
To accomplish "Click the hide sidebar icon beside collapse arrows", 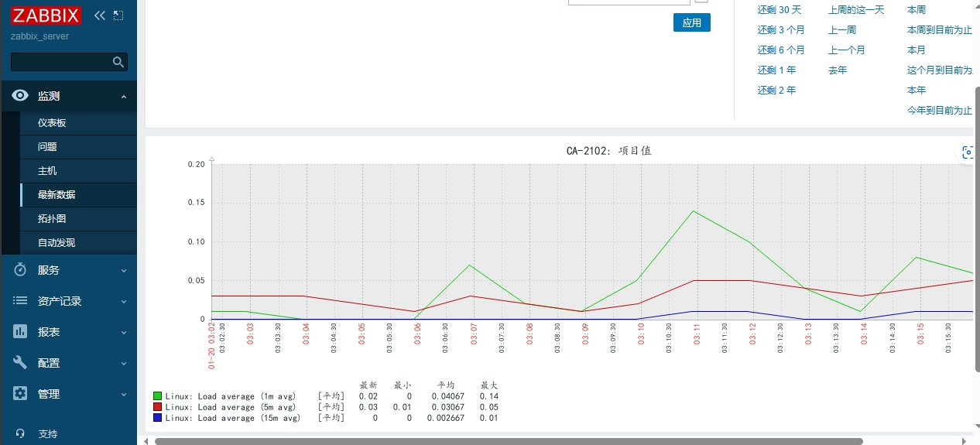I will [118, 15].
